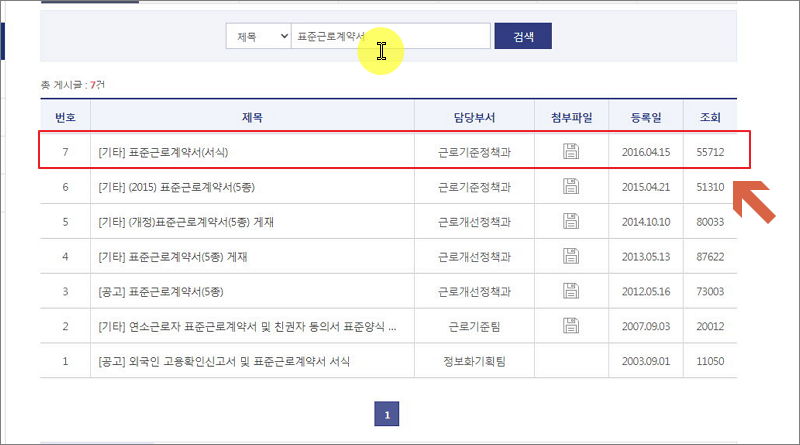The image size is (800, 445).
Task: Open the 제목 search-type dropdown
Action: (x=259, y=36)
